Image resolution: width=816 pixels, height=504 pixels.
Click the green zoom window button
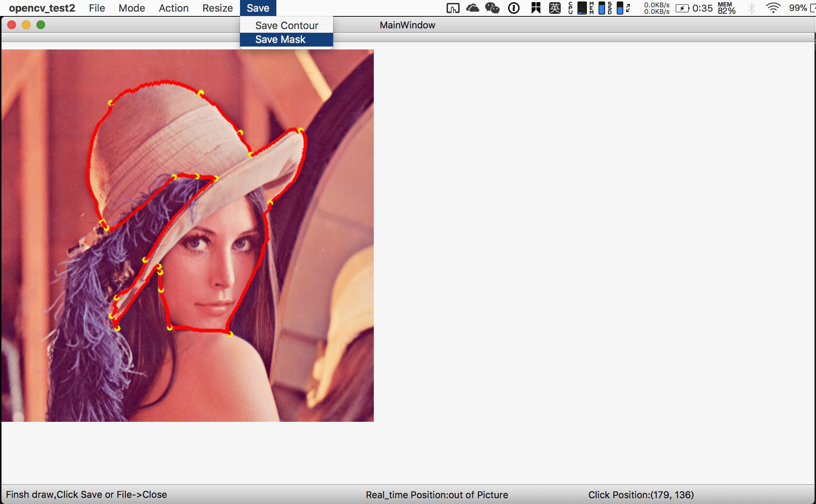coord(41,25)
